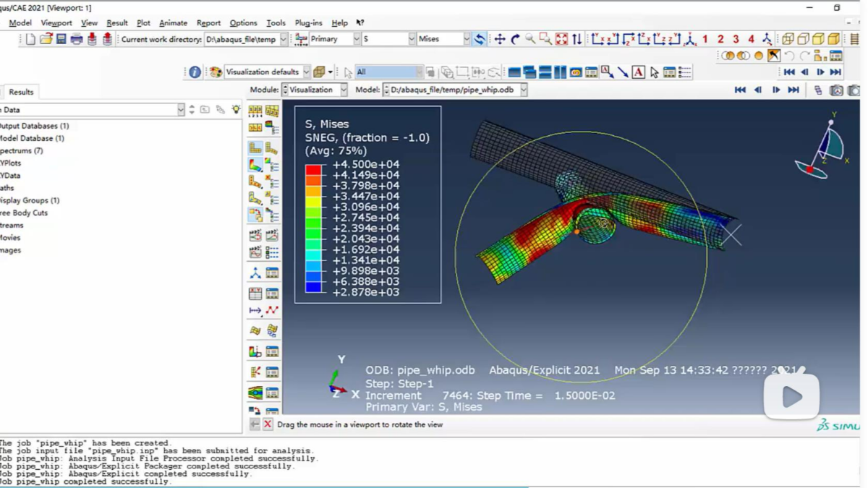Apply custom user view 1
The image size is (868, 488).
tap(705, 39)
